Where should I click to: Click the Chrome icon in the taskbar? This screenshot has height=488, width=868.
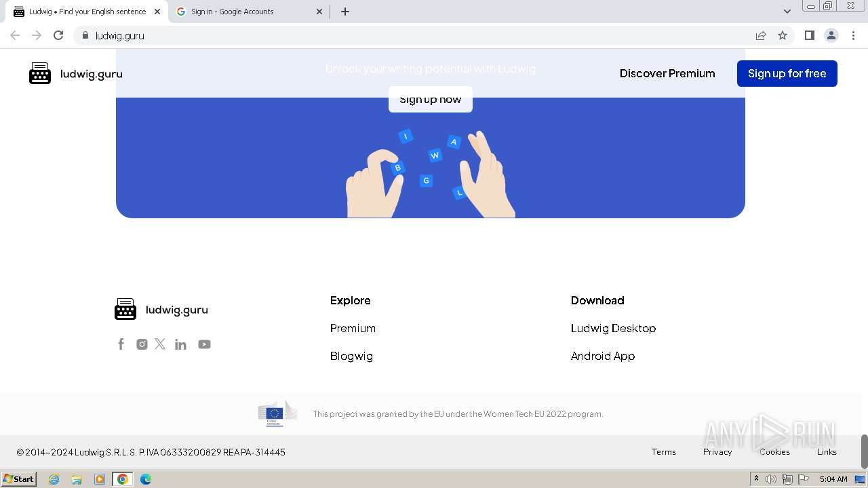point(123,479)
